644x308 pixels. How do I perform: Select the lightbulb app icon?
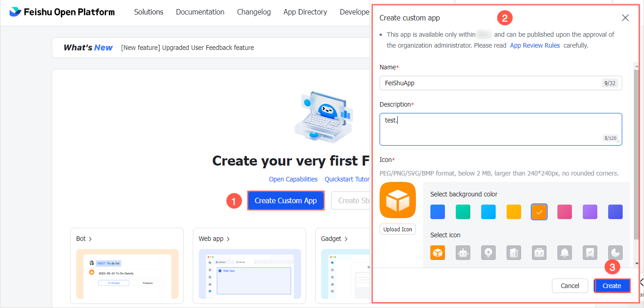click(x=488, y=253)
